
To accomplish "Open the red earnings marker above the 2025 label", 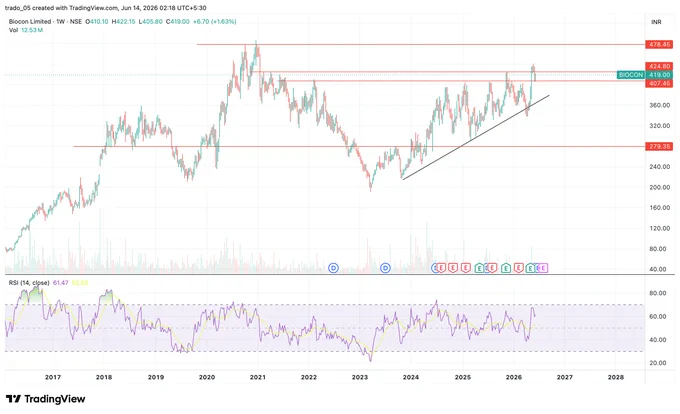I will (466, 268).
